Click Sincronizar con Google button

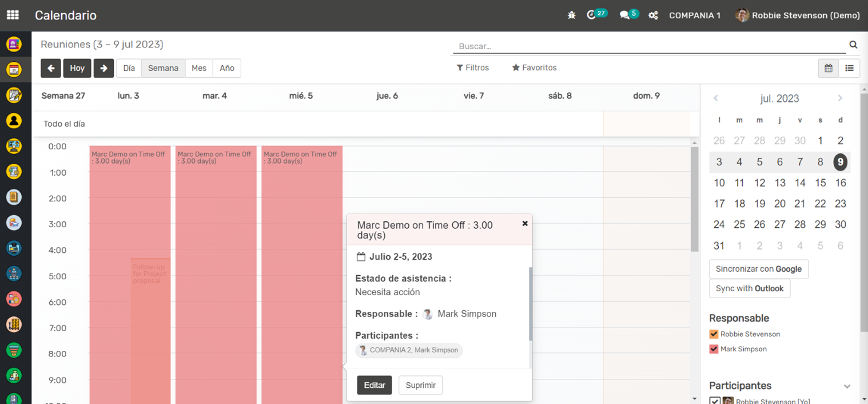click(x=758, y=269)
